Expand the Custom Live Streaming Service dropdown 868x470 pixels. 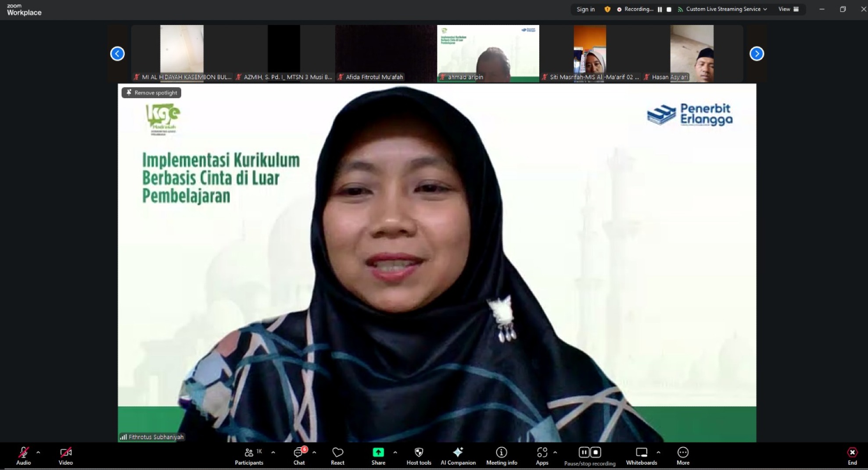[x=766, y=9]
